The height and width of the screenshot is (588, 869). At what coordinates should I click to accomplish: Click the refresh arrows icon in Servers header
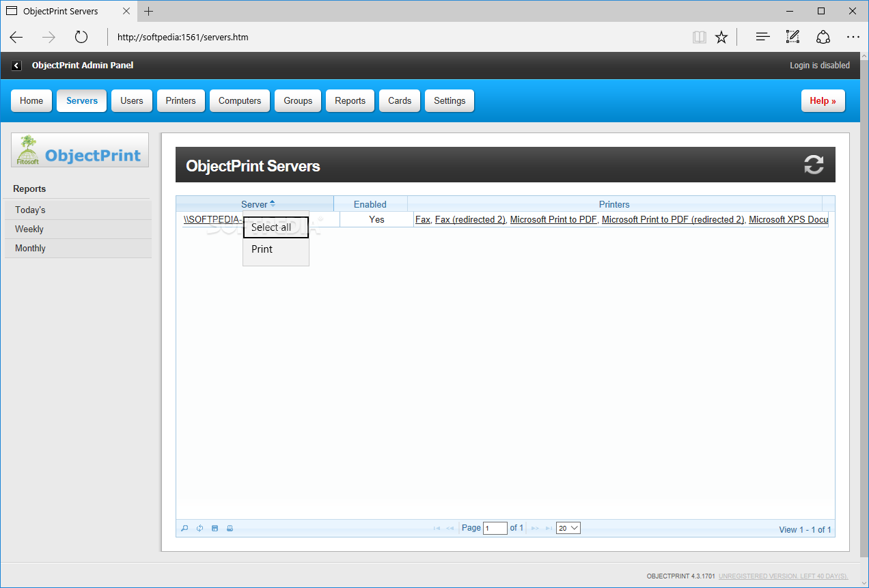pos(814,165)
